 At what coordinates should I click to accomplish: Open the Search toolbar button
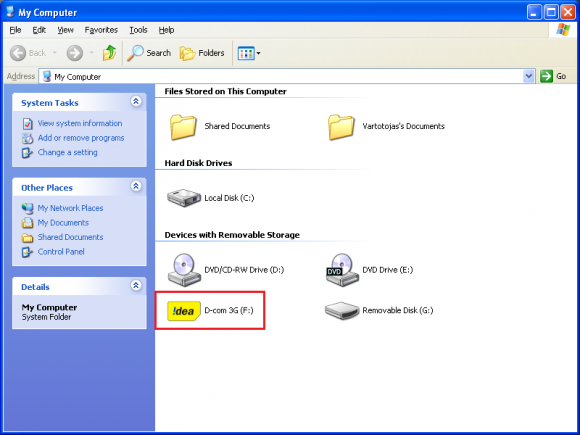coord(149,53)
